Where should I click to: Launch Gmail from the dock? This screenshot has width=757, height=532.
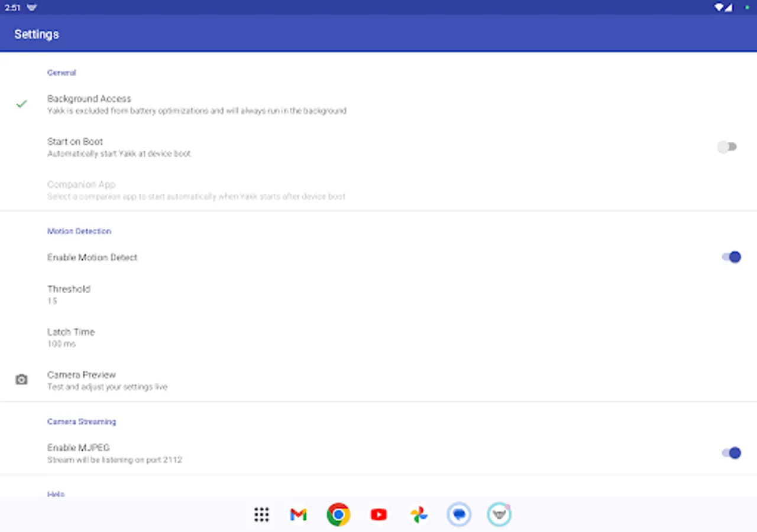(298, 514)
